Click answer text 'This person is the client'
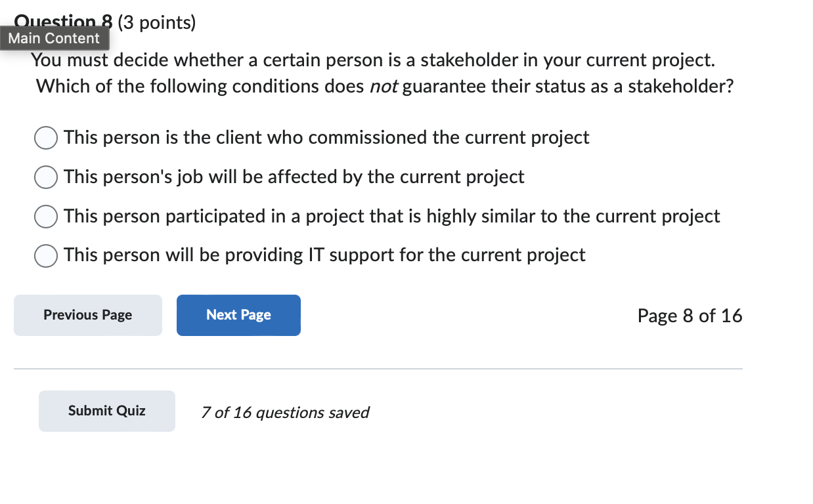This screenshot has height=504, width=813. click(326, 138)
